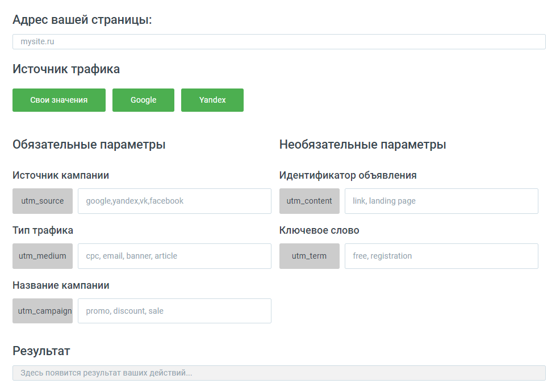Click the gray utm_content label box
The width and height of the screenshot is (556, 392).
[x=309, y=201]
